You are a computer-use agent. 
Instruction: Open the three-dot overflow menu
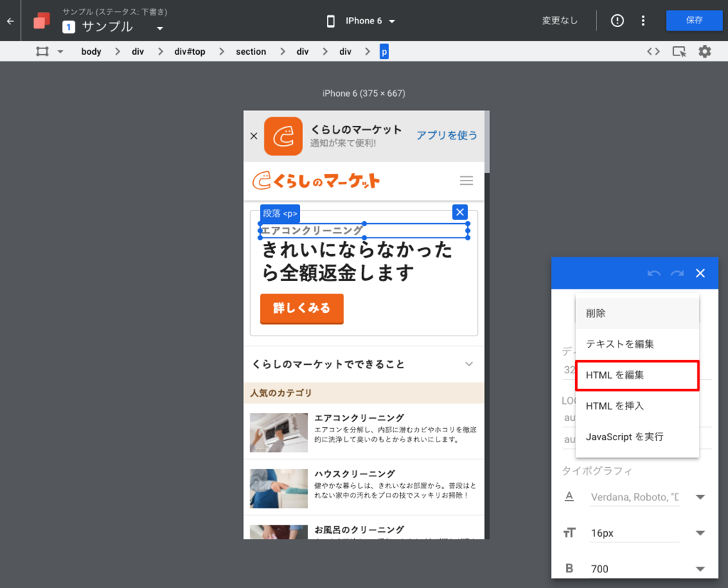click(x=643, y=21)
